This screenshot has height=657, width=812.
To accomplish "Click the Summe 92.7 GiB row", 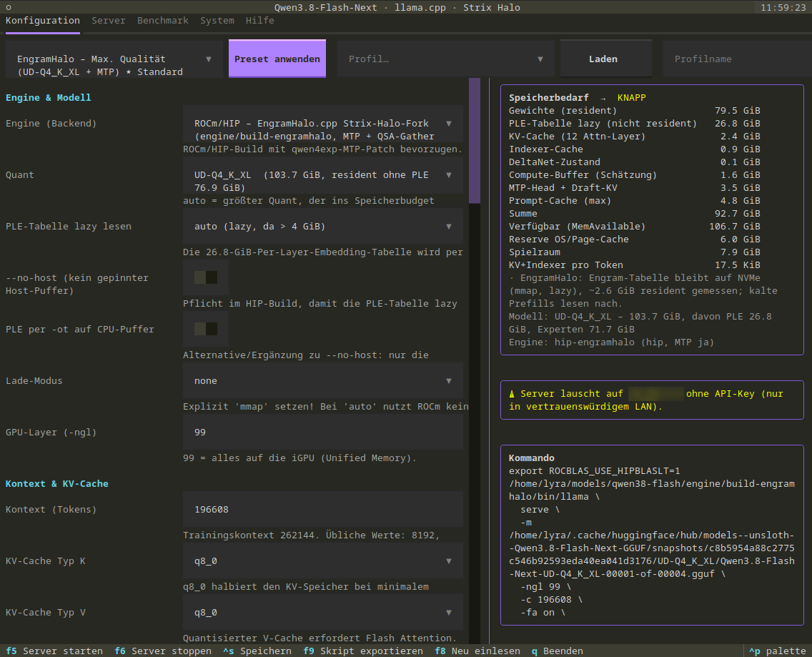I will (x=635, y=214).
